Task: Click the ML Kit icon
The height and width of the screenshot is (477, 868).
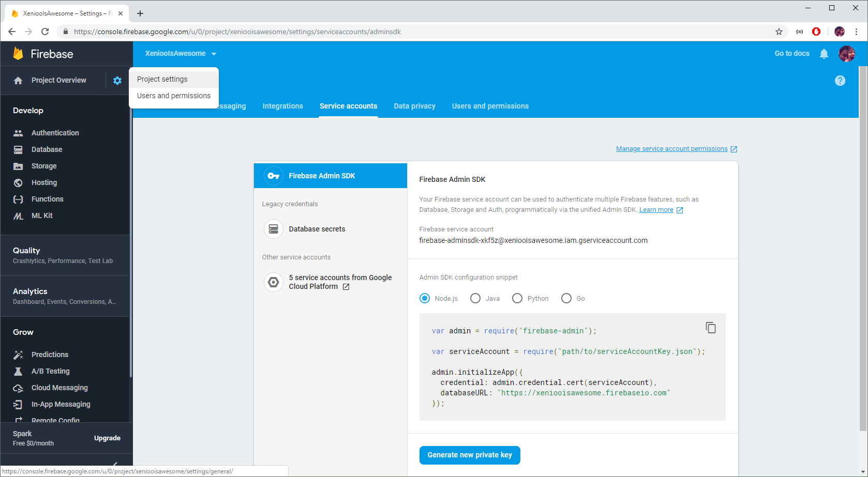Action: point(18,216)
